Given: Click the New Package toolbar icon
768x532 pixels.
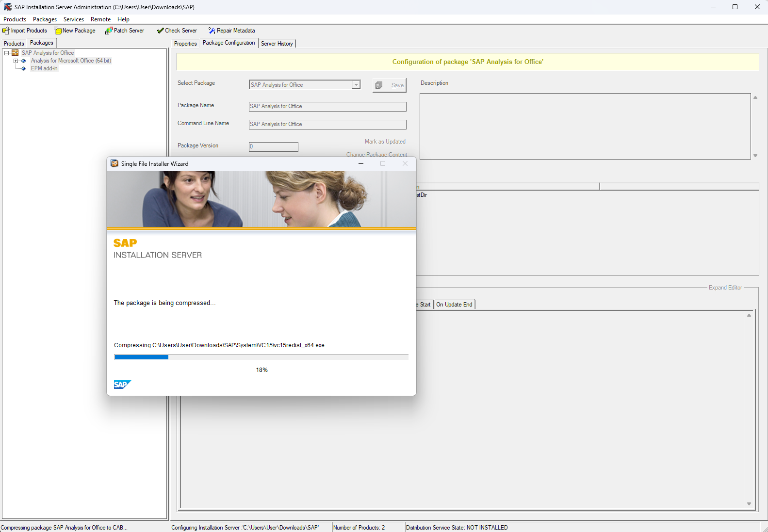Looking at the screenshot, I should pos(58,31).
